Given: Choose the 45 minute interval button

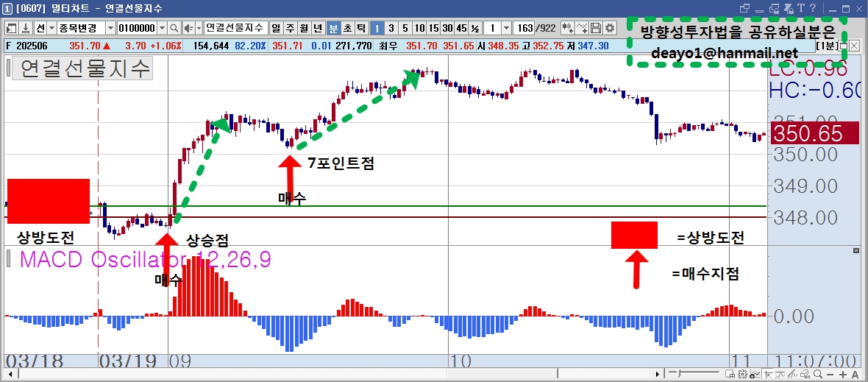Looking at the screenshot, I should click(461, 28).
